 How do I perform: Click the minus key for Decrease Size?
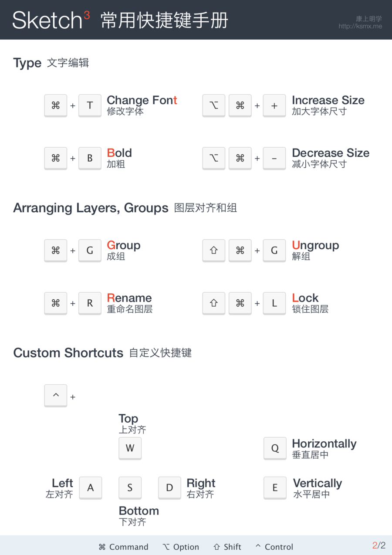(274, 158)
